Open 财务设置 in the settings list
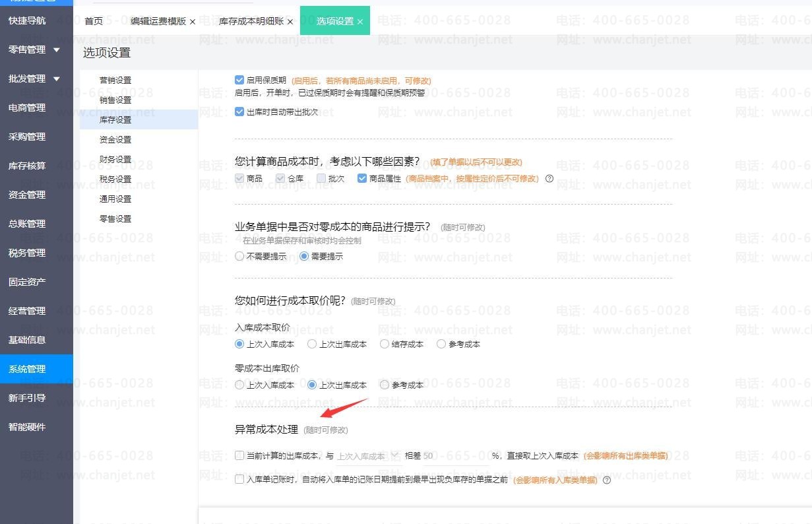812x524 pixels. point(115,160)
